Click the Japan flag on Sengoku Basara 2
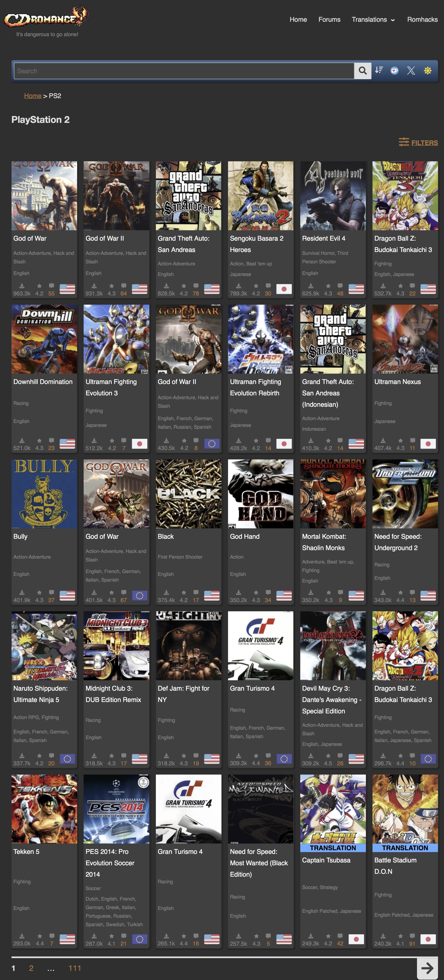 click(x=283, y=289)
